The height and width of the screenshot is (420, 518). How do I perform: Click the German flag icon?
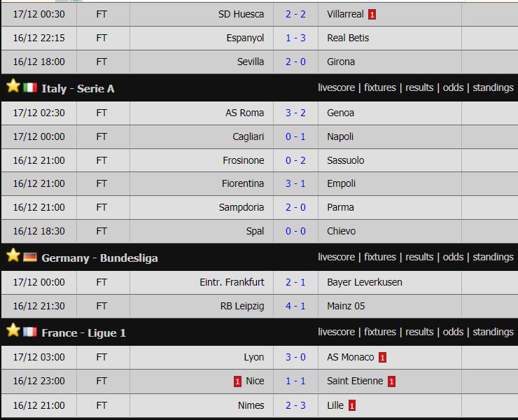pos(30,257)
